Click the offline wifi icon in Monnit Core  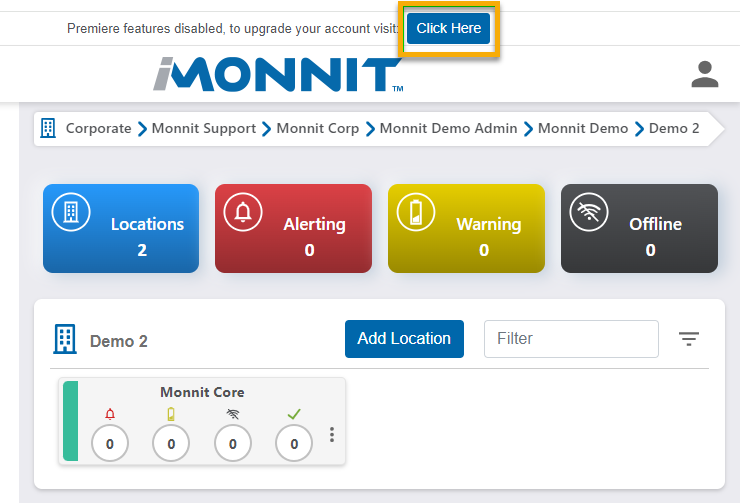tap(233, 414)
